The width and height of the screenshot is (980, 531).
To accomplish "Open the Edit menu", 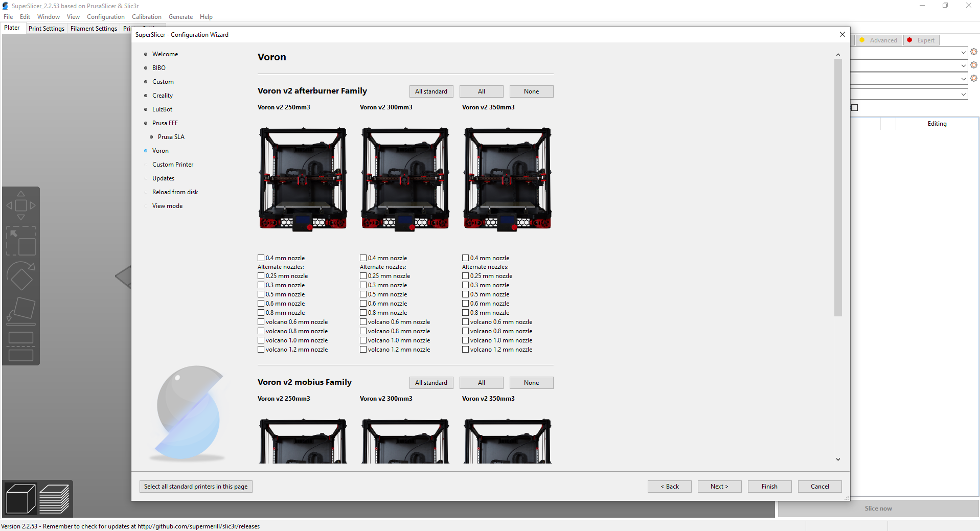I will tap(25, 17).
